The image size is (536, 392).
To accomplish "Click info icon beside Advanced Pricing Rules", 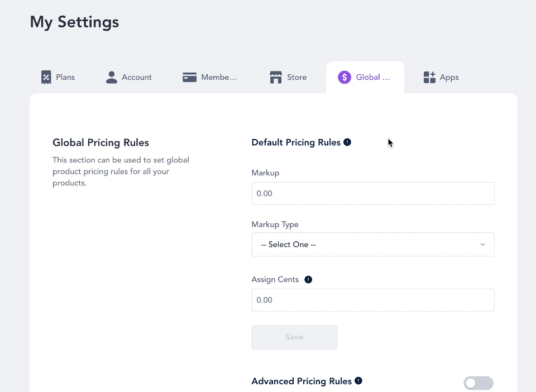I will tap(358, 381).
